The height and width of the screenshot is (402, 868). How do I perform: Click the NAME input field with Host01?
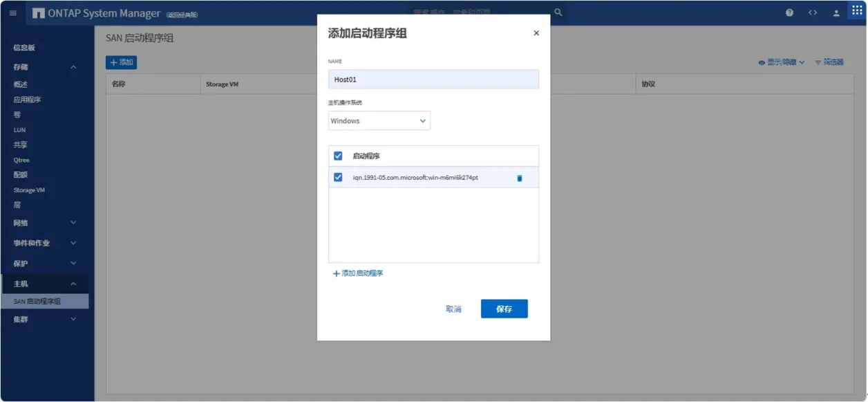click(433, 79)
